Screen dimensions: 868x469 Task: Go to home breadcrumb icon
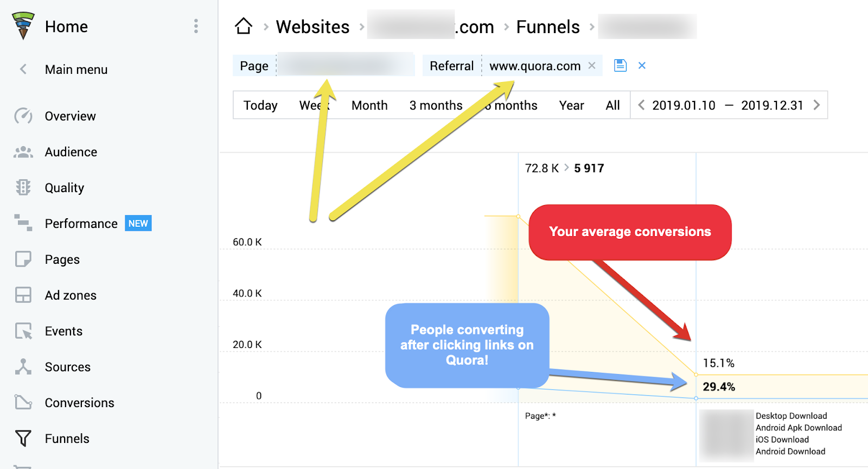click(x=244, y=26)
